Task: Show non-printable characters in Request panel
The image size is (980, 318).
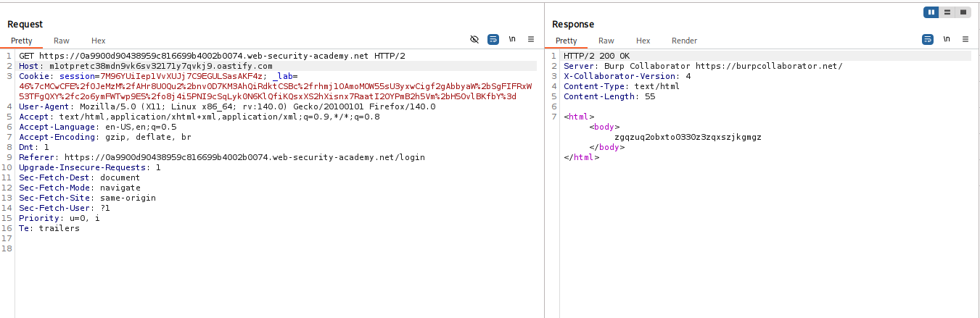Action: point(512,39)
